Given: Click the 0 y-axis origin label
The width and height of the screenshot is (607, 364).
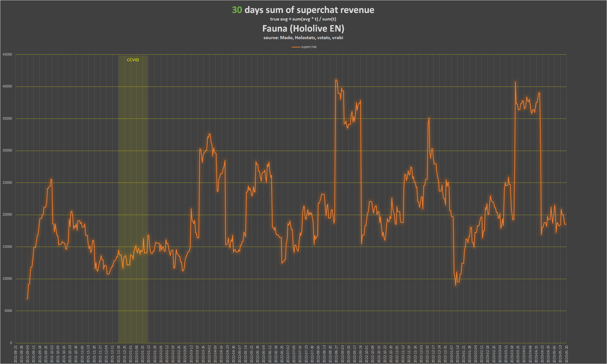Looking at the screenshot, I should [x=11, y=343].
